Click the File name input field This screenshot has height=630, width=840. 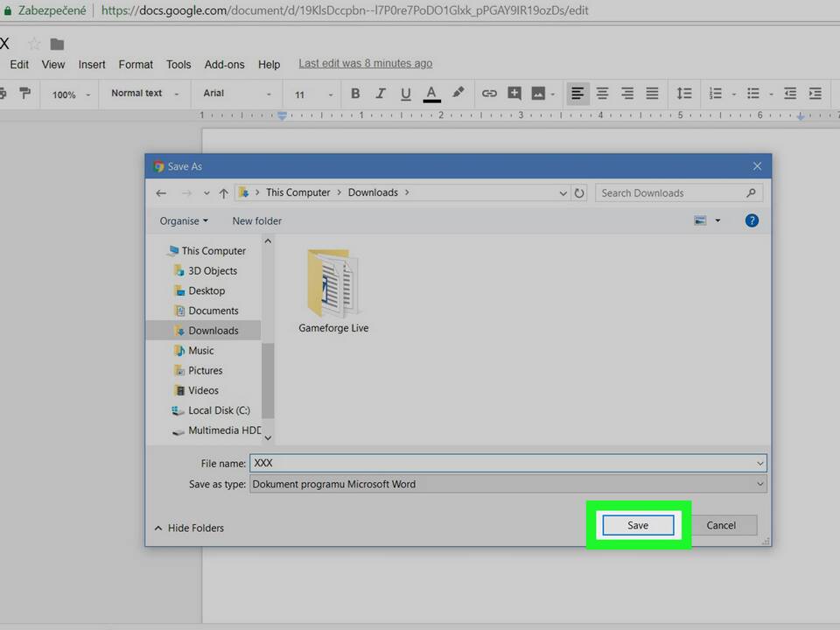(503, 463)
